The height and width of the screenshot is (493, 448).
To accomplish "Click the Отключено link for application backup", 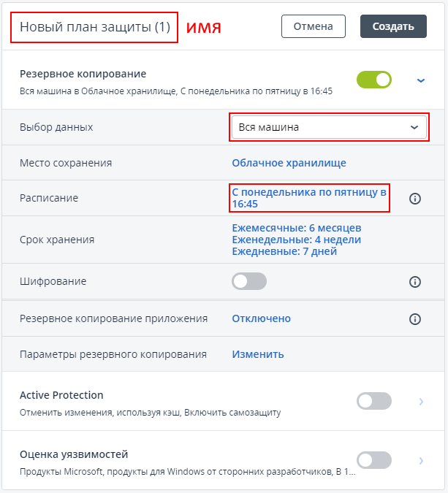I will (261, 318).
